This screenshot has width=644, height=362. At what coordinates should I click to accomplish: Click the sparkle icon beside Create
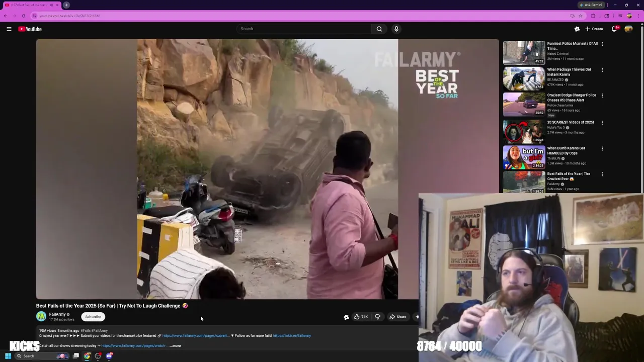click(577, 29)
